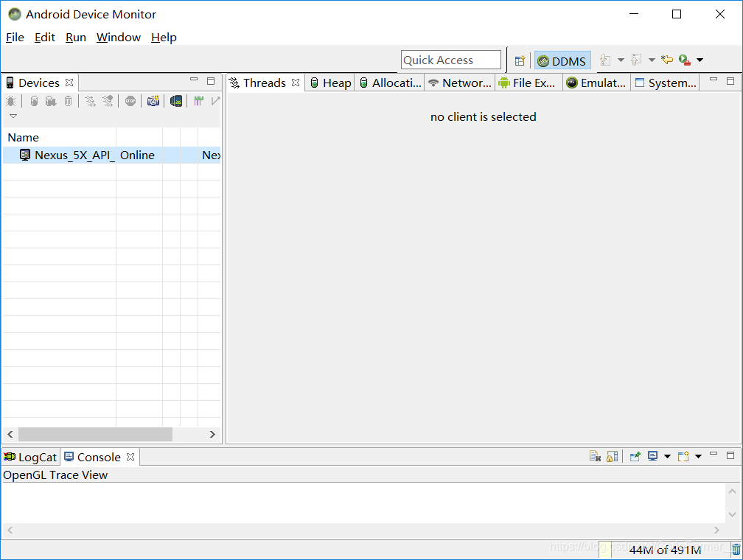Switch to the Emulator Control tab
Viewport: 743px width, 560px height.
coord(596,83)
